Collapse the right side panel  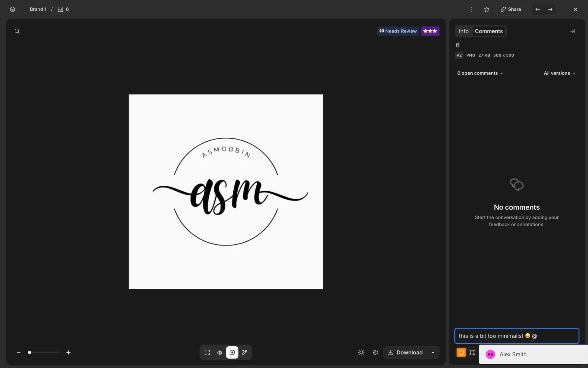click(x=572, y=31)
